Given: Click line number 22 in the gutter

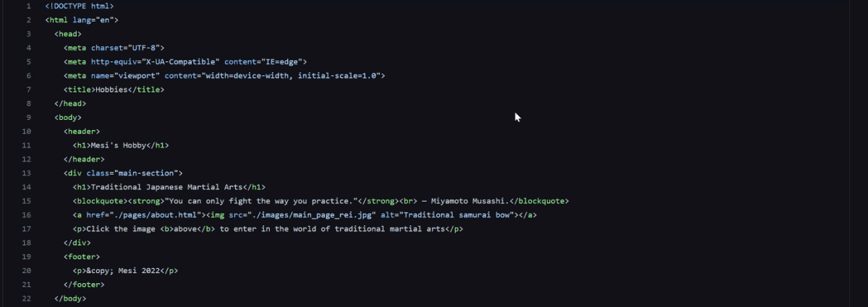Looking at the screenshot, I should (x=26, y=298).
